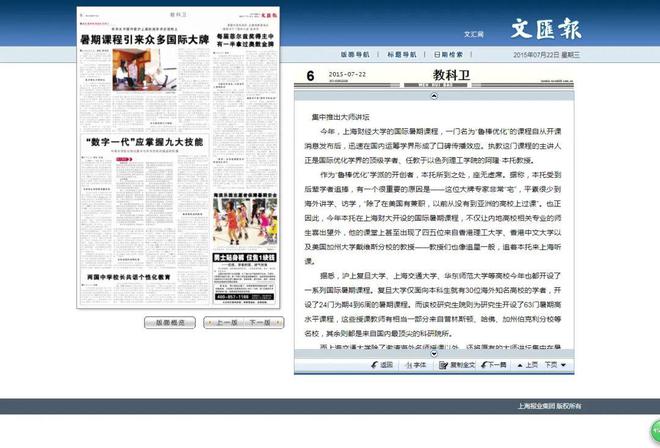Click the date text 2015年07月22日 星期三
Screen dimensions: 660x448
(546, 55)
